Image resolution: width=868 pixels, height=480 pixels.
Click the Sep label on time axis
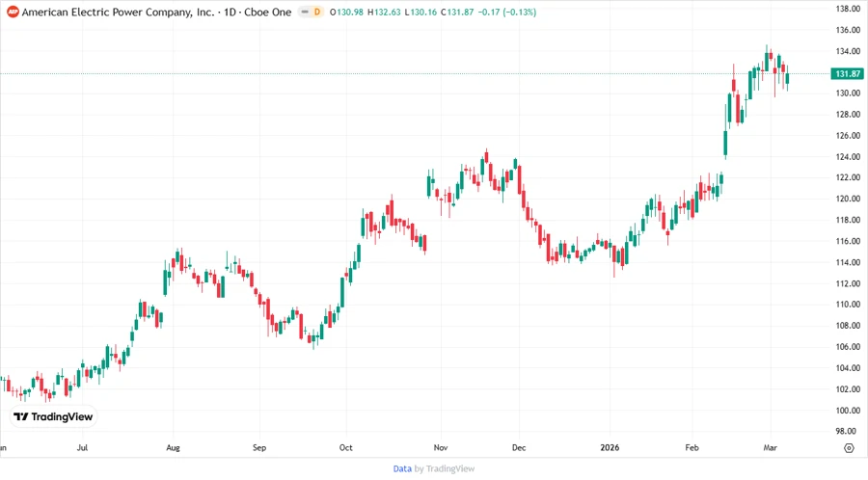click(x=259, y=447)
